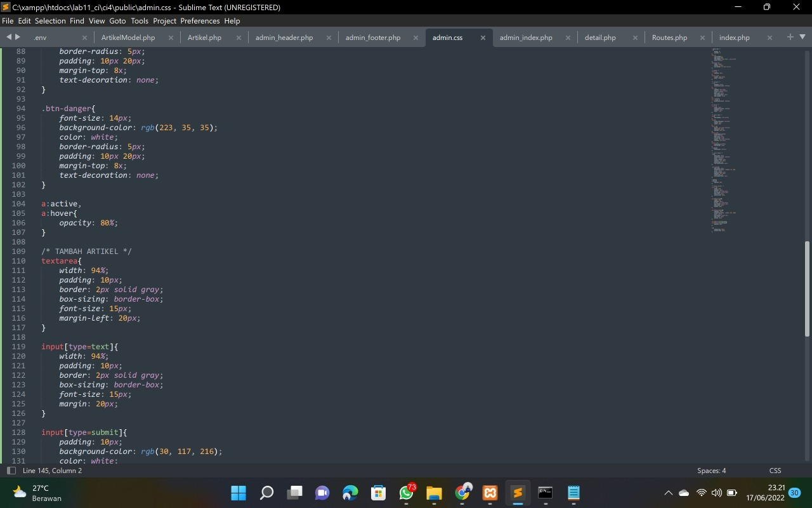
Task: Open the XAMPP Control Panel from the taskbar
Action: [x=490, y=493]
